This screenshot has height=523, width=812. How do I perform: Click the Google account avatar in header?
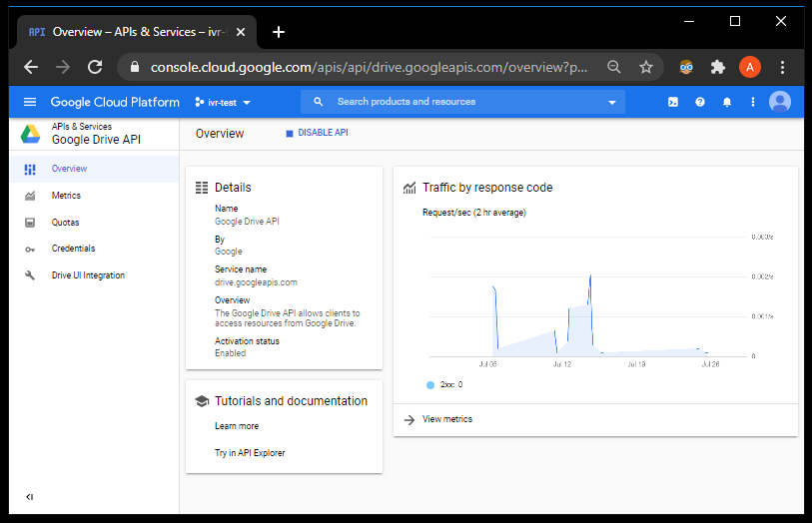pos(780,102)
